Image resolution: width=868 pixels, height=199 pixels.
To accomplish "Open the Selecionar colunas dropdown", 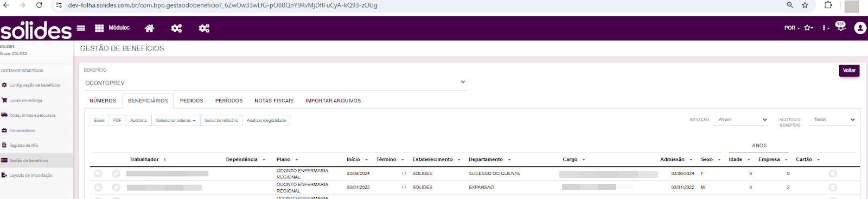I will click(176, 121).
